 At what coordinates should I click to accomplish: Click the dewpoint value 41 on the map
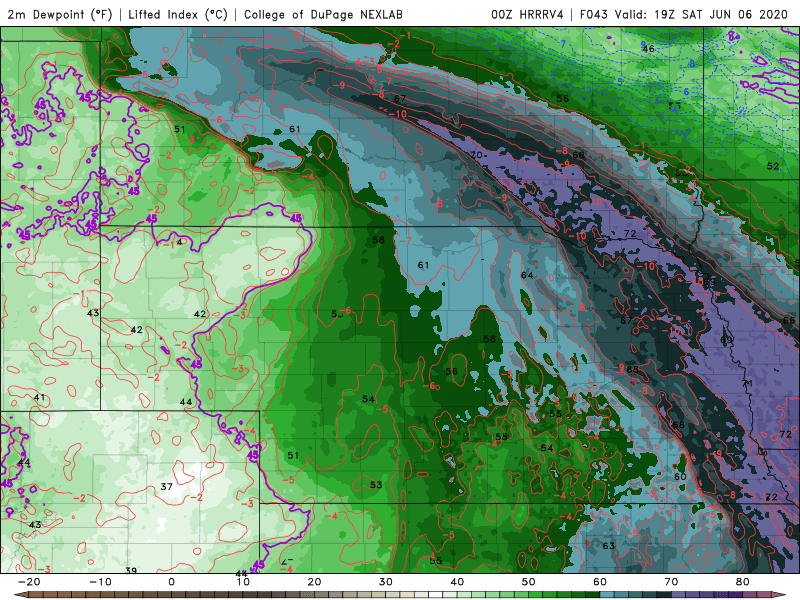coord(39,397)
